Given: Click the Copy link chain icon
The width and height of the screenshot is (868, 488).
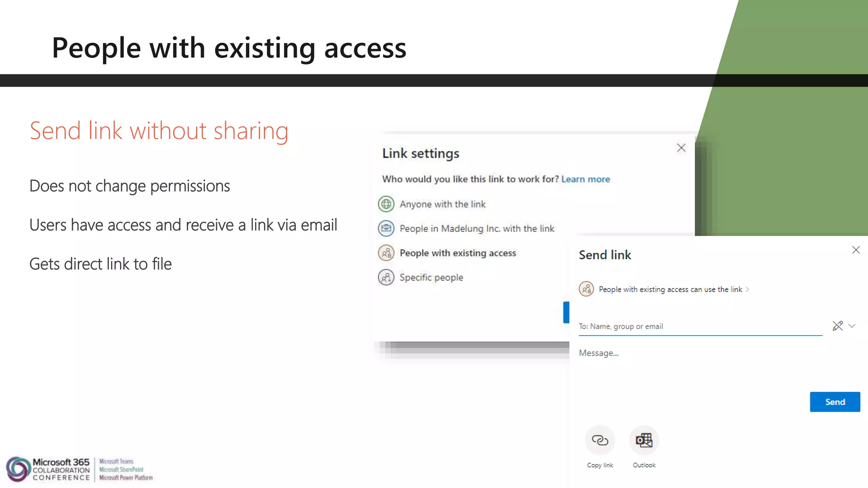Looking at the screenshot, I should [600, 440].
